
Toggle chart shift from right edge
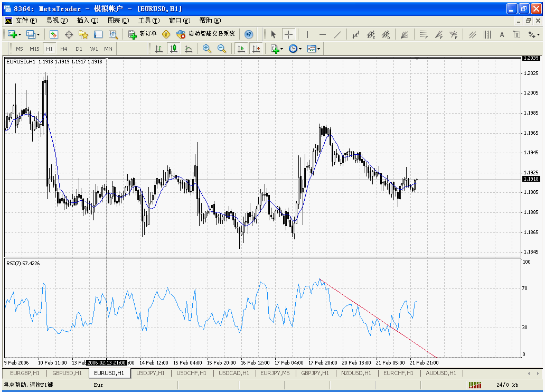coord(256,49)
